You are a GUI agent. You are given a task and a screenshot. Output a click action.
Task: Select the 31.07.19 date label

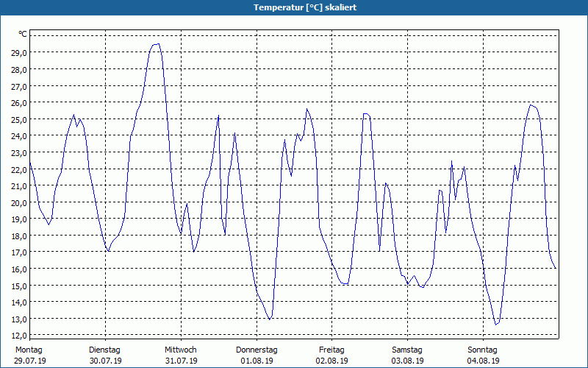(x=181, y=361)
